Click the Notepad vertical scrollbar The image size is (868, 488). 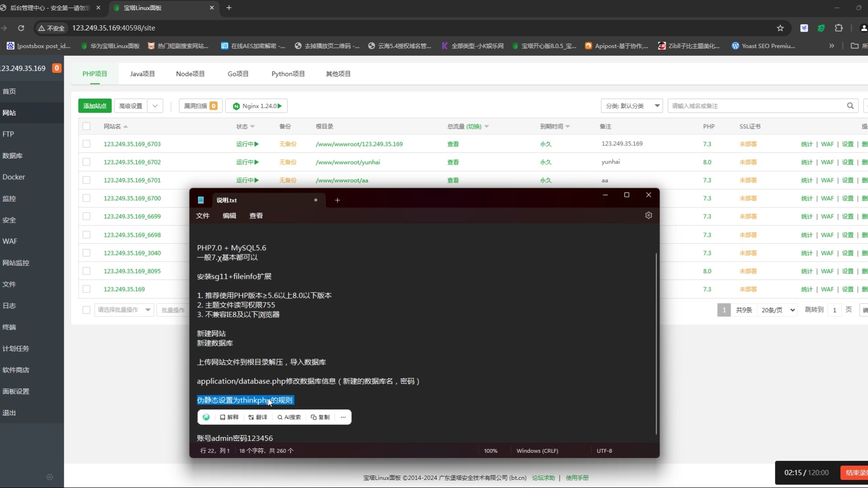(x=656, y=343)
